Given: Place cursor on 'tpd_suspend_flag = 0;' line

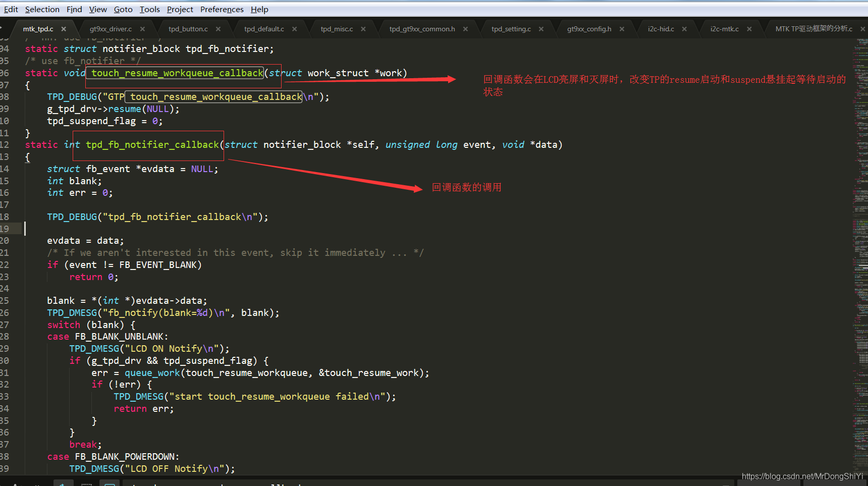Looking at the screenshot, I should (105, 121).
